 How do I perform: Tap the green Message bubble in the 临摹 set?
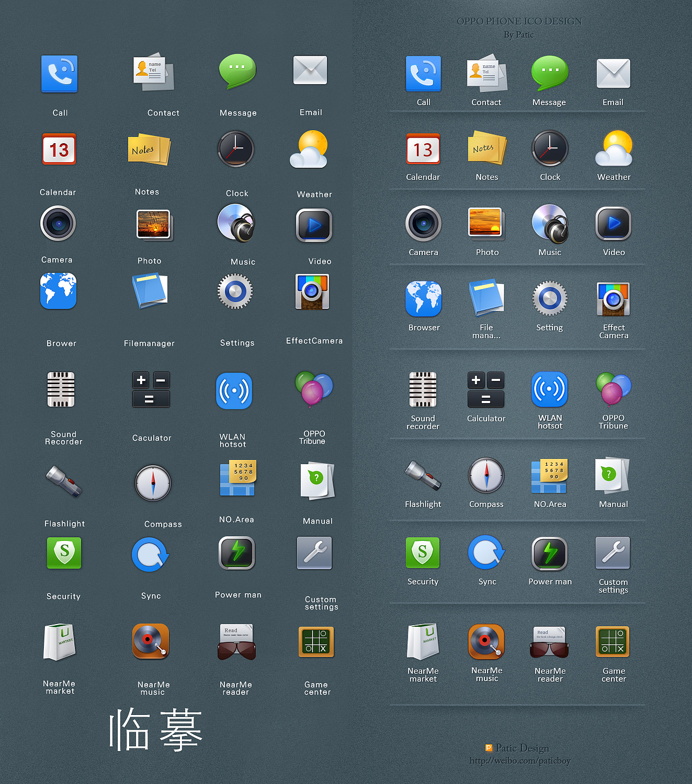tap(237, 71)
